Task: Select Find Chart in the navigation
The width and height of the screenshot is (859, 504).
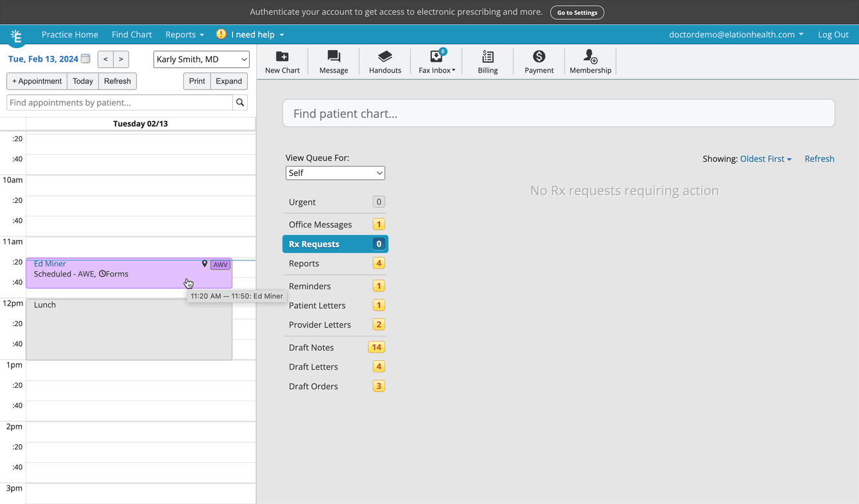Action: pos(132,35)
